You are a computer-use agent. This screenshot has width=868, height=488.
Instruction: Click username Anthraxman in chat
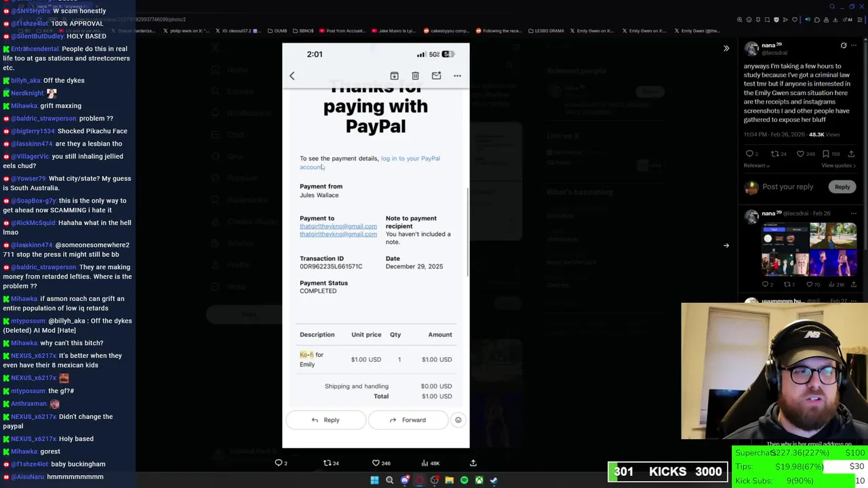pyautogui.click(x=28, y=404)
